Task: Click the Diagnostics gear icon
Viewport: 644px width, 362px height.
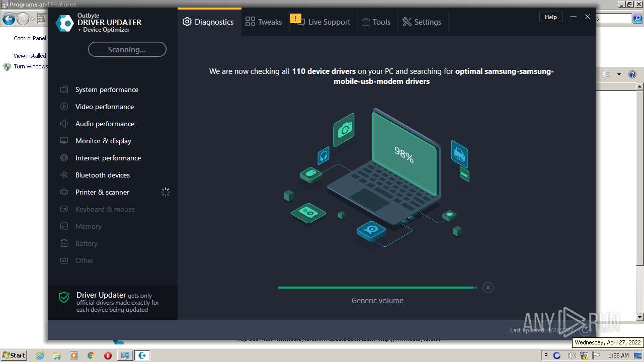Action: [187, 22]
